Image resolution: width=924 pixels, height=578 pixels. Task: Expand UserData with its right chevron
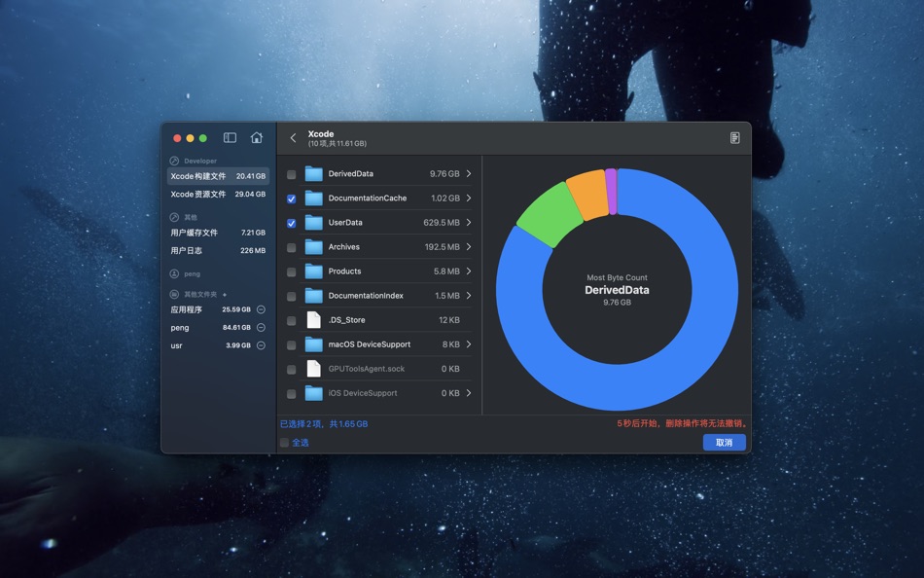(469, 223)
